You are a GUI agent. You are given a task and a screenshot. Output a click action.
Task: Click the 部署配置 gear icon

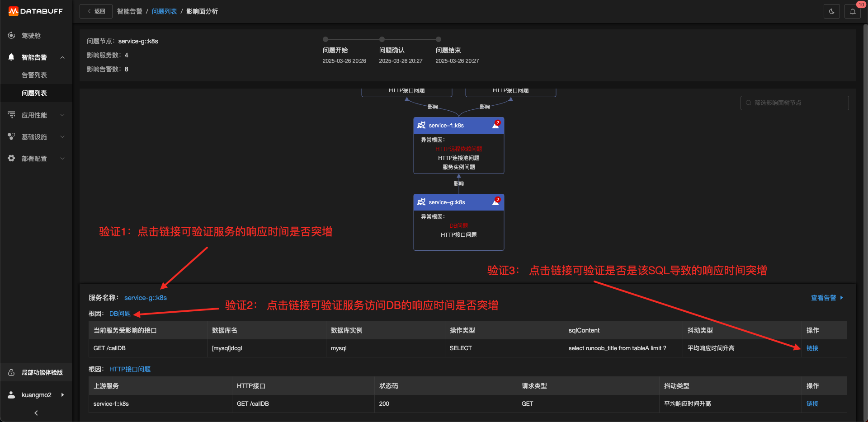click(11, 158)
